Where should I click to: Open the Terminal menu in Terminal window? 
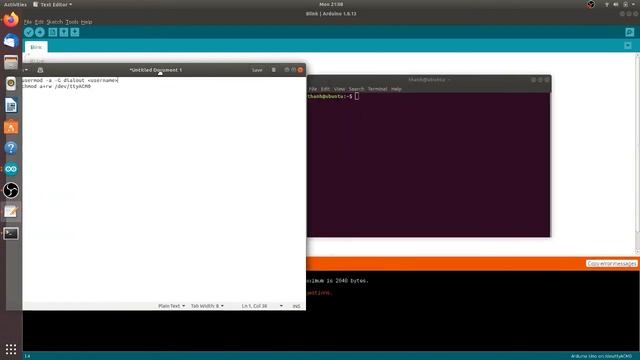[377, 89]
